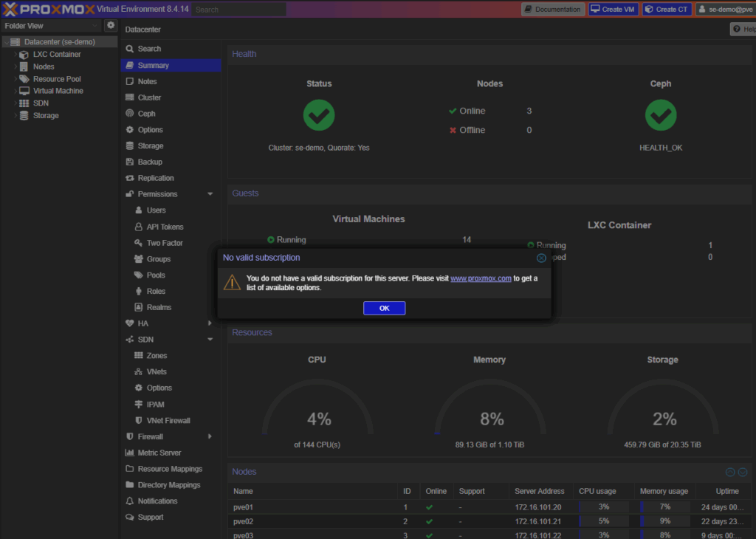This screenshot has width=756, height=539.
Task: Click the pve01 CPU usage bar
Action: 604,507
